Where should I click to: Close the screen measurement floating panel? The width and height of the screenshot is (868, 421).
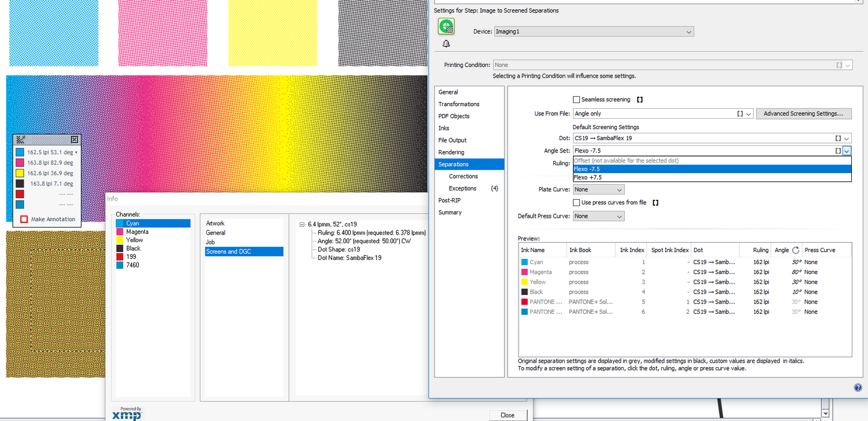pos(75,140)
